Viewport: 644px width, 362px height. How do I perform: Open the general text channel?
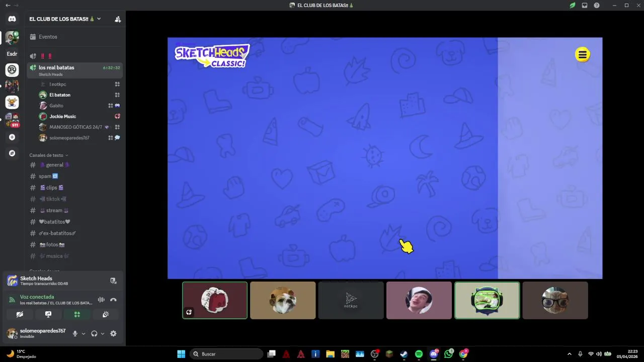(75, 165)
